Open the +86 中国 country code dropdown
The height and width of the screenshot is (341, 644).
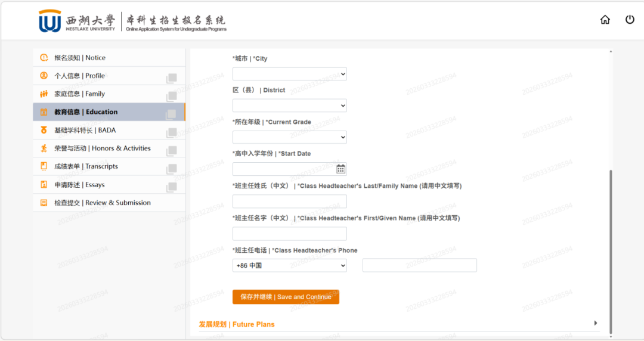click(290, 265)
